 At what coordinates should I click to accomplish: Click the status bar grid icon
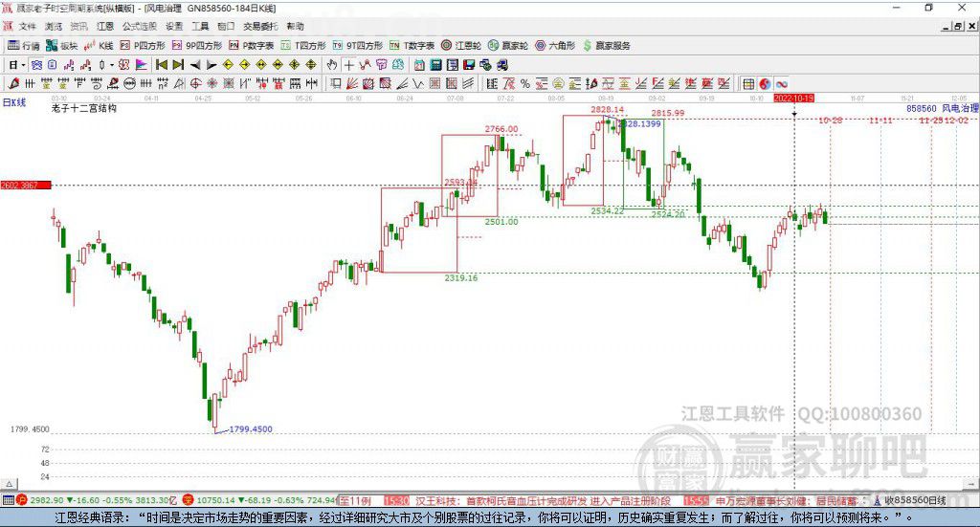click(8, 500)
